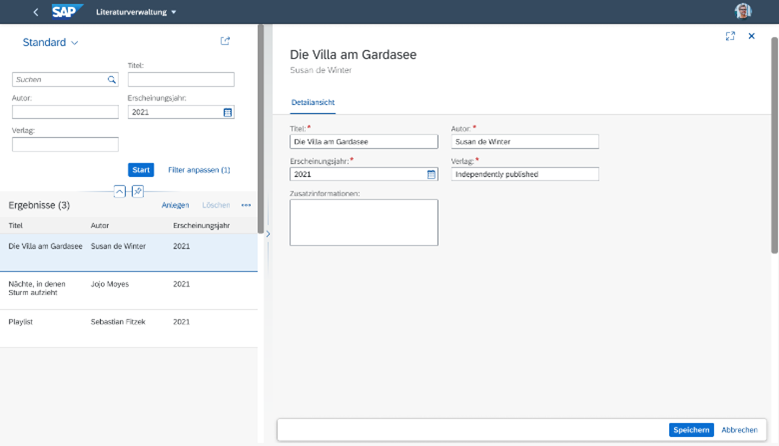
Task: Click the Löschen button
Action: [x=216, y=205]
